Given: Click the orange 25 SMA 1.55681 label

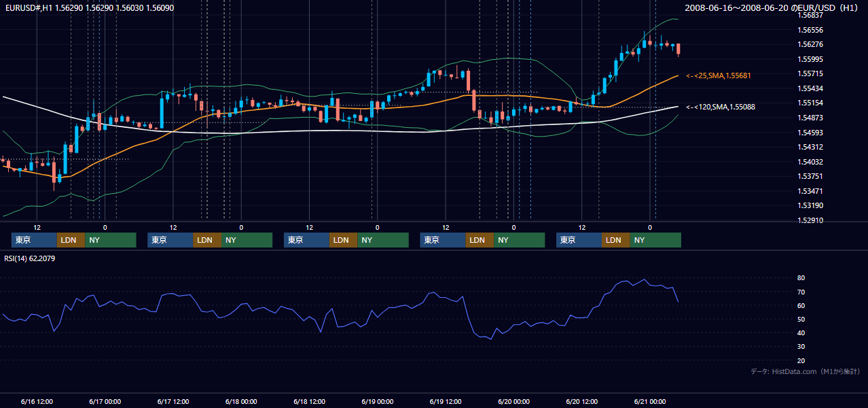Looking at the screenshot, I should pyautogui.click(x=720, y=75).
